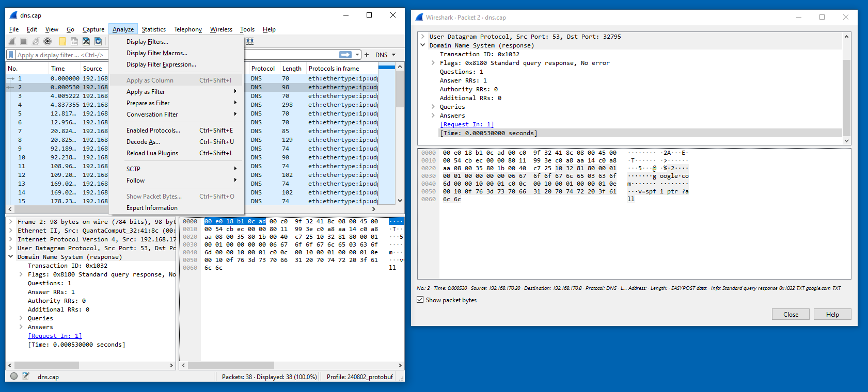This screenshot has height=392, width=868.
Task: Open the filter history dropdown arrow
Action: click(357, 55)
